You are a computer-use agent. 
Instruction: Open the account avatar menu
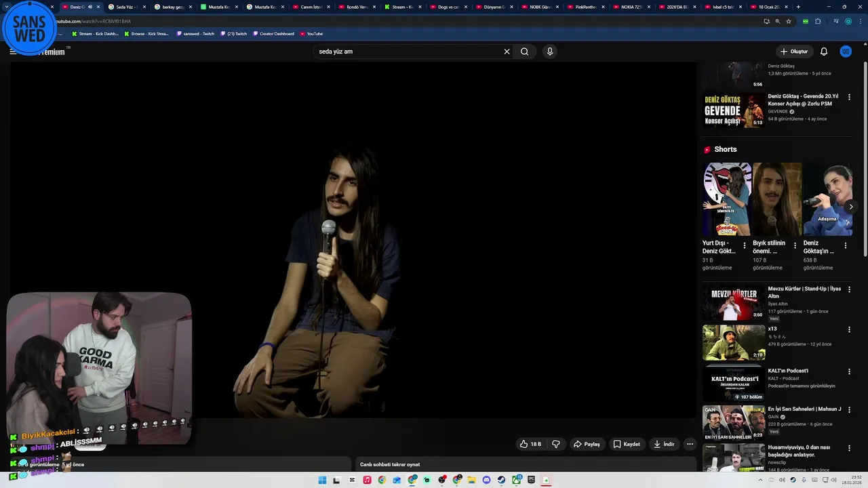pos(846,52)
